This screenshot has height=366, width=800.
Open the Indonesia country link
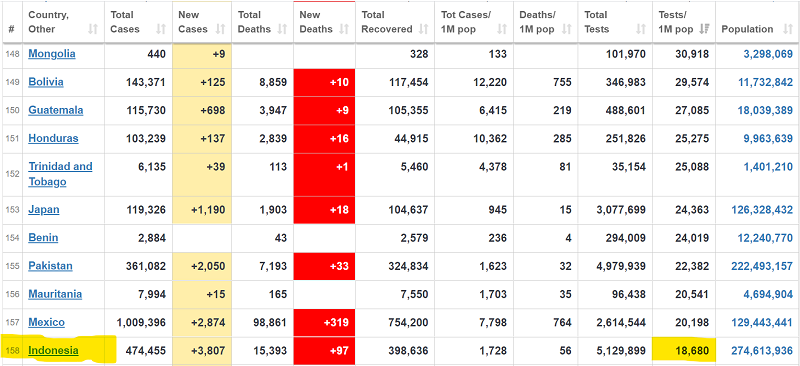click(x=54, y=350)
